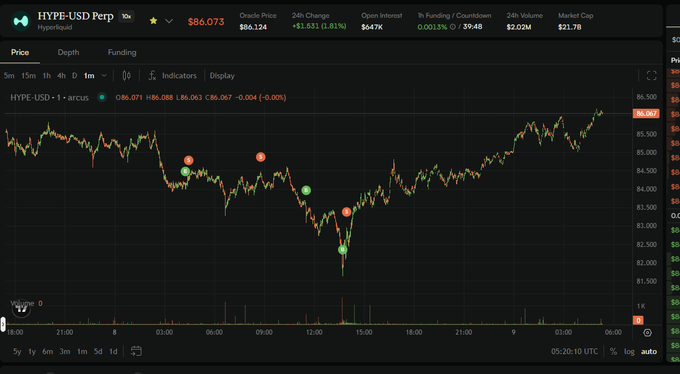The image size is (680, 374).
Task: Toggle the log scale option
Action: pos(629,351)
